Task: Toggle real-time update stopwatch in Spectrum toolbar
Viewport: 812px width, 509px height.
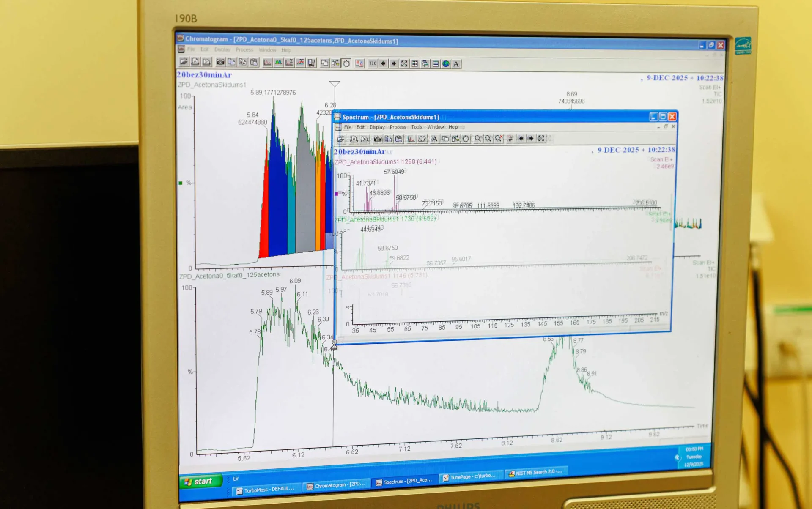Action: [466, 139]
